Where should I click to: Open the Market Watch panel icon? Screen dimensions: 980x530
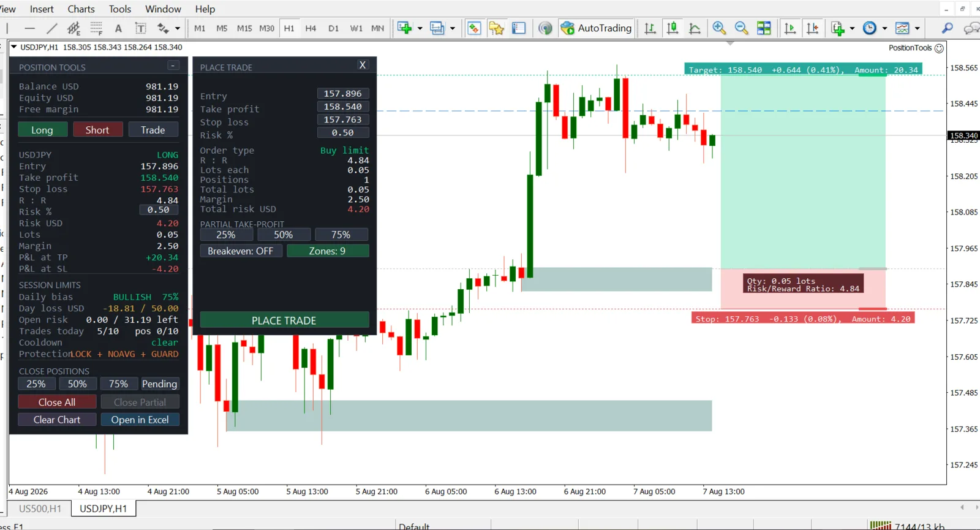pyautogui.click(x=474, y=28)
